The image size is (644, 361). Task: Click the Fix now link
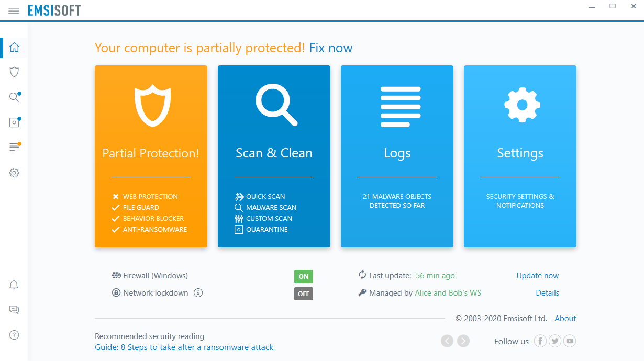pyautogui.click(x=331, y=48)
